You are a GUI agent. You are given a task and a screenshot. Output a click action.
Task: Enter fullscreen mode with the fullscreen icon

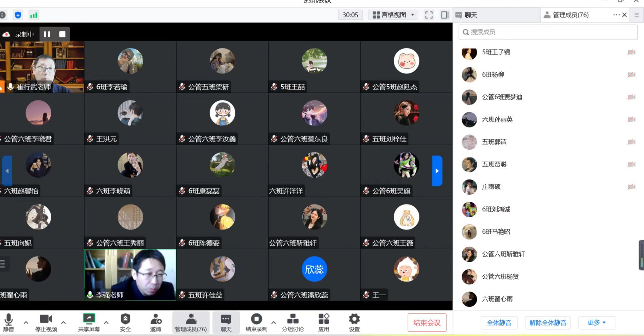(x=429, y=15)
